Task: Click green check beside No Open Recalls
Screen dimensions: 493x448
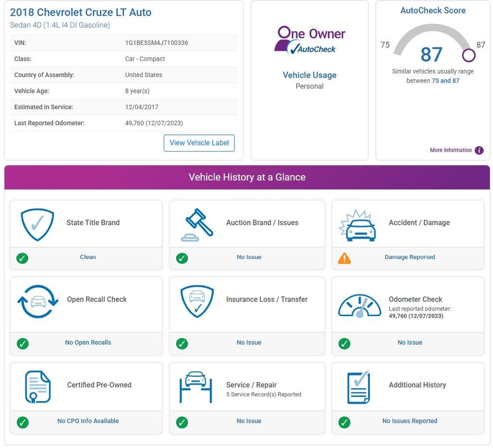Action: (x=23, y=344)
